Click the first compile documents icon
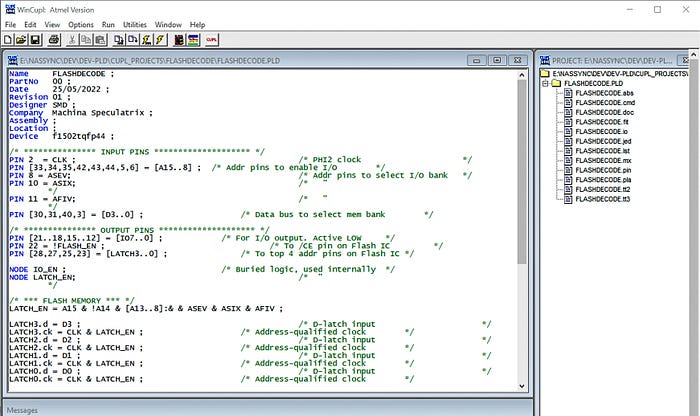This screenshot has height=416, width=700. click(x=119, y=40)
